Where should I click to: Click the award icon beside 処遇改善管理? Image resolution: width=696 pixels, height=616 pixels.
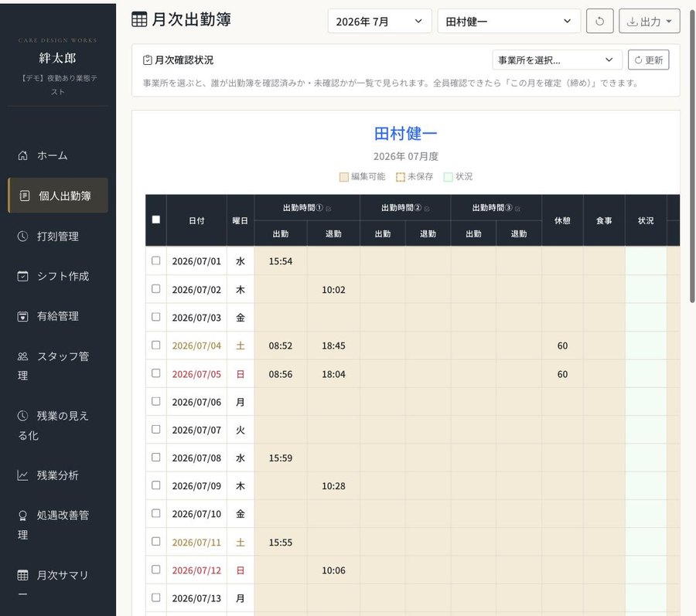[x=22, y=516]
